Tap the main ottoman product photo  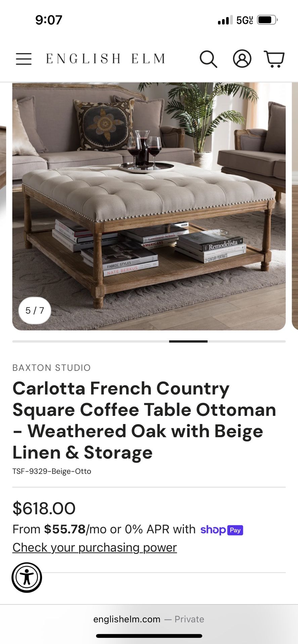pyautogui.click(x=149, y=206)
